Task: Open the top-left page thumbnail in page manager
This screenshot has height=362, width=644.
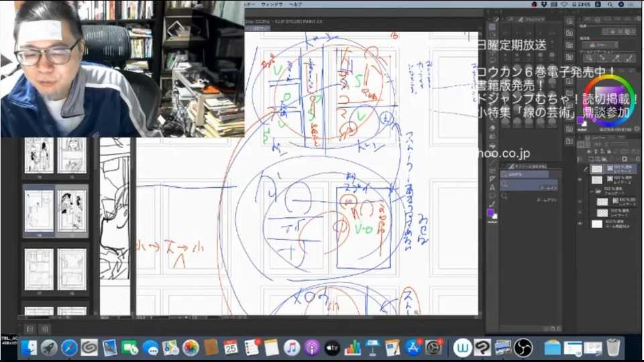Action: [x=39, y=155]
